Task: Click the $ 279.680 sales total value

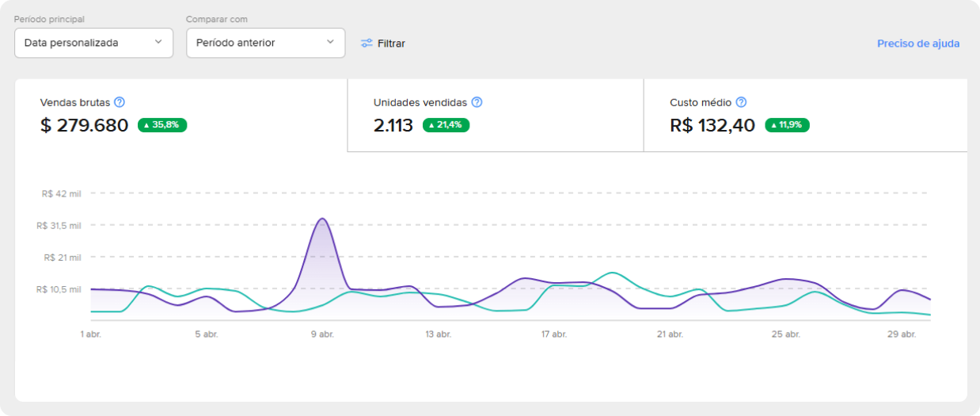Action: coord(84,125)
